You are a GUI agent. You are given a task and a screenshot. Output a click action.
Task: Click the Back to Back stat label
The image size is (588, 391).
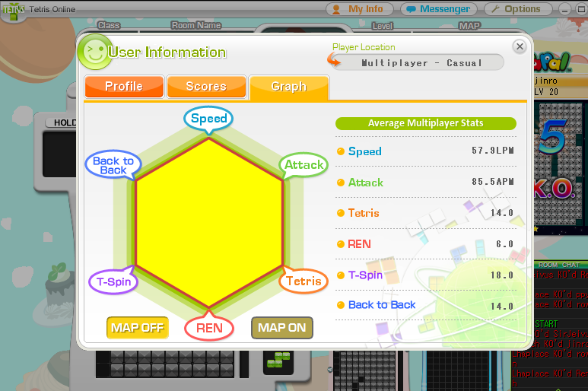click(x=382, y=305)
